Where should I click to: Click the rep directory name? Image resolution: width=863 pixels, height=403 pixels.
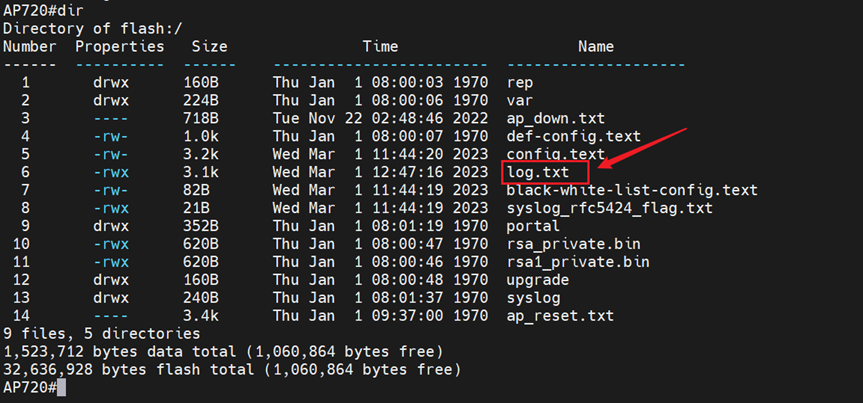click(x=521, y=82)
